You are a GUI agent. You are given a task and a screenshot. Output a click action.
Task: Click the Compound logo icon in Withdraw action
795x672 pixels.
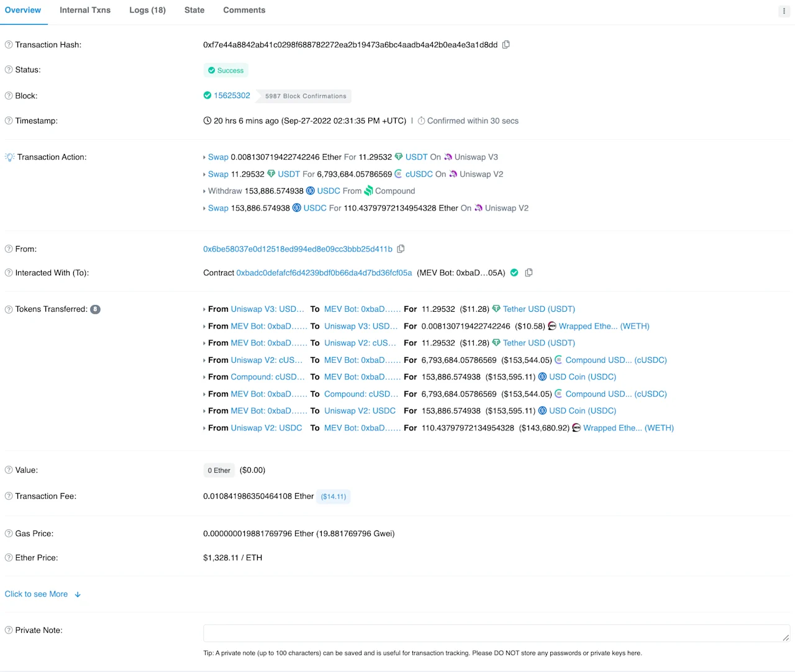click(x=368, y=191)
